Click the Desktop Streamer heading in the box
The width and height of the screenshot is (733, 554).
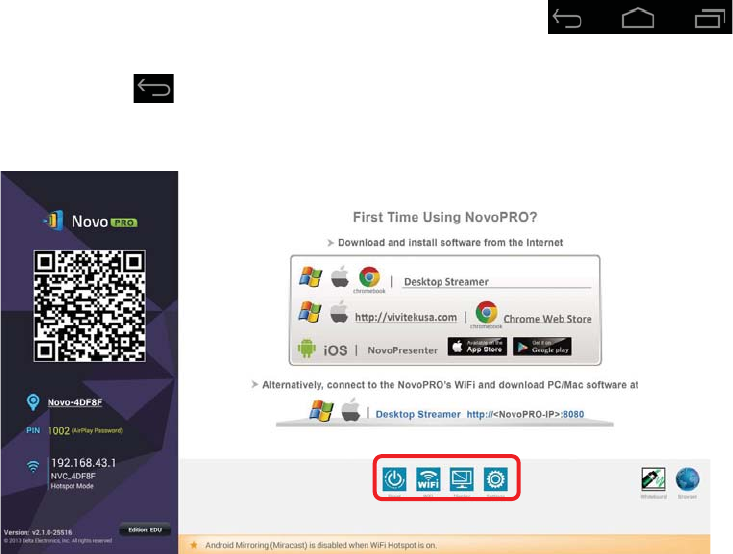446,282
